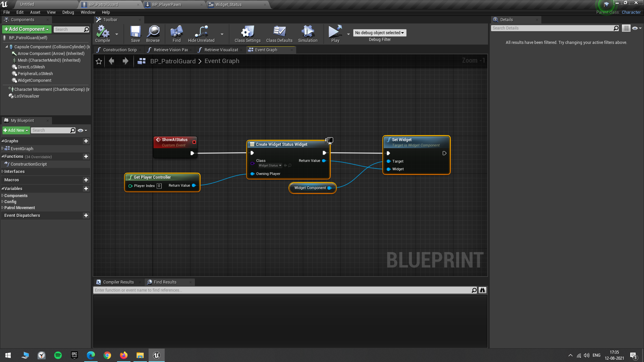
Task: Select WidgetComponent in Components list
Action: (x=35, y=80)
